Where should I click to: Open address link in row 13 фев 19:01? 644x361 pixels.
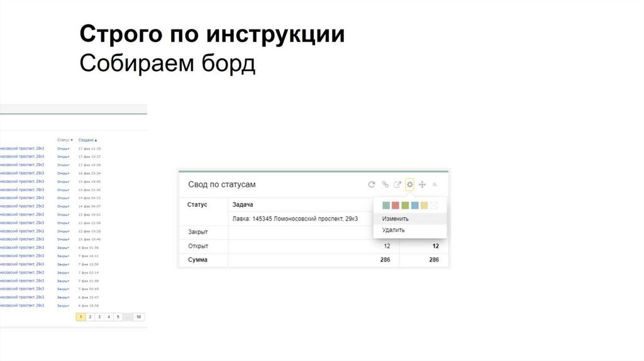pos(22,215)
